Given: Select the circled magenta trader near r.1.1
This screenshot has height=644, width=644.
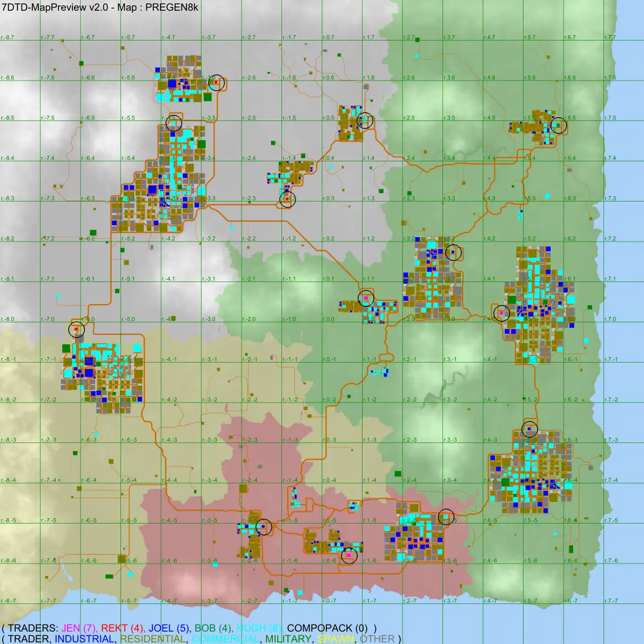Looking at the screenshot, I should click(366, 298).
